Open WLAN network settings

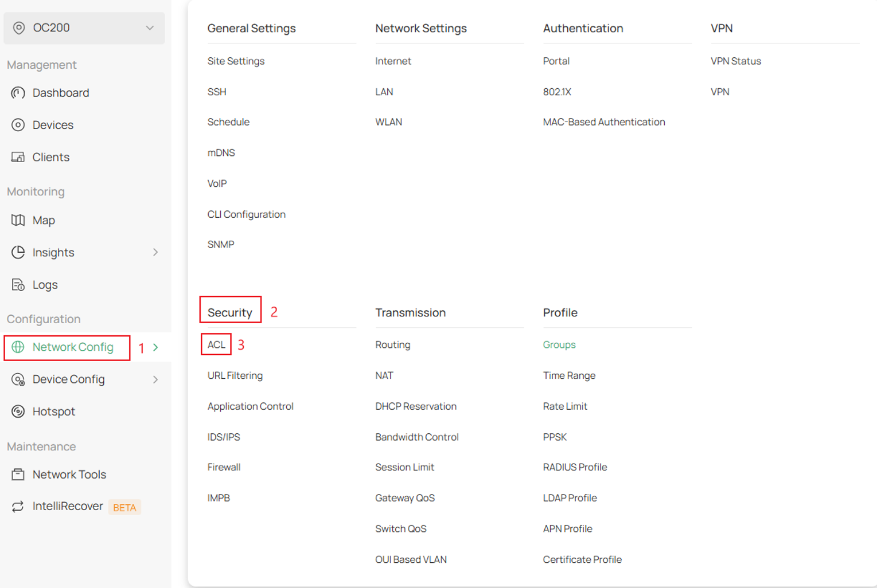click(x=388, y=122)
